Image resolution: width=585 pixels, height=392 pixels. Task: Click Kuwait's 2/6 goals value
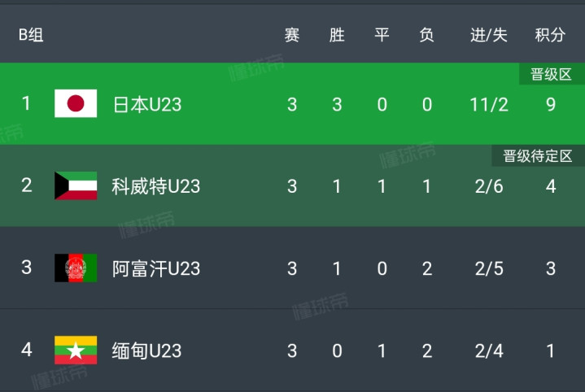489,186
